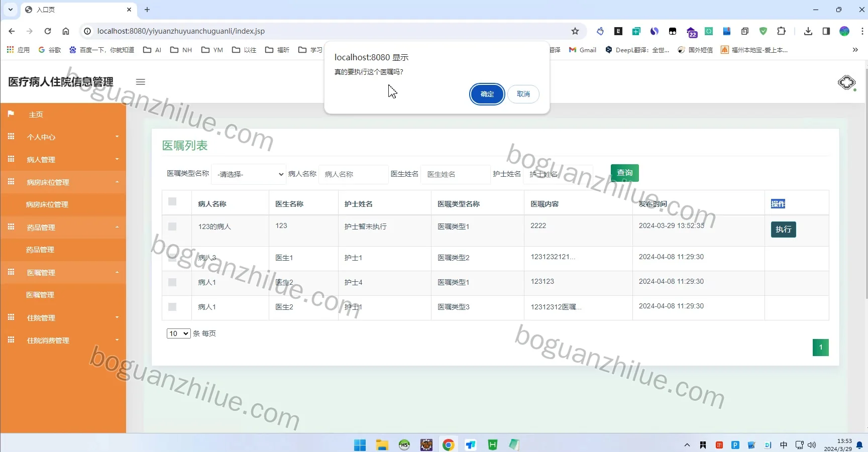Confirm the dialog with 确定
This screenshot has height=452, width=868.
[487, 94]
